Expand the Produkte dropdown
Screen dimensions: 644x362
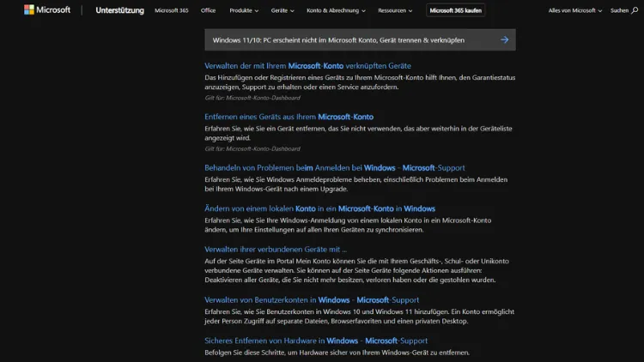point(244,10)
